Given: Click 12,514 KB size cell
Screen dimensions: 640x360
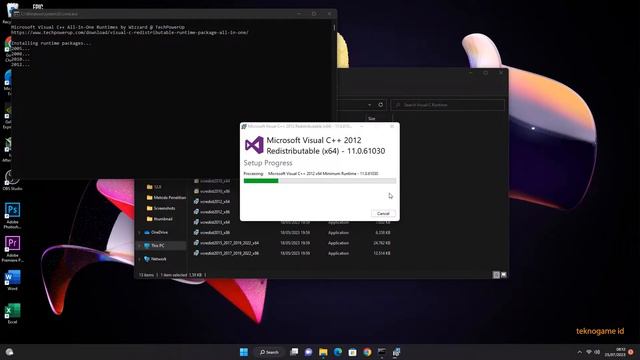Looking at the screenshot, I should (382, 253).
